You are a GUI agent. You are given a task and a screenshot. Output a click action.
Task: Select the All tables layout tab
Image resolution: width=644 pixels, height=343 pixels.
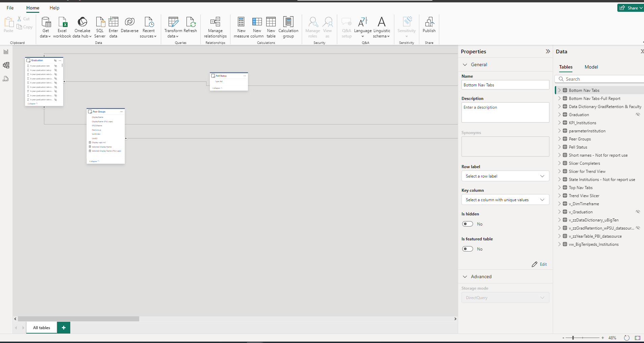pyautogui.click(x=42, y=327)
